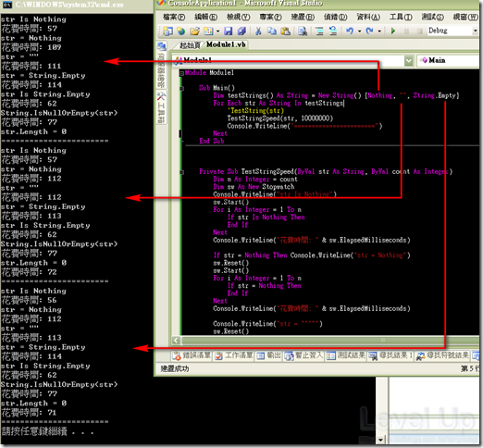Click the Copy icon in toolbar
This screenshot has width=483, height=448.
click(x=272, y=31)
